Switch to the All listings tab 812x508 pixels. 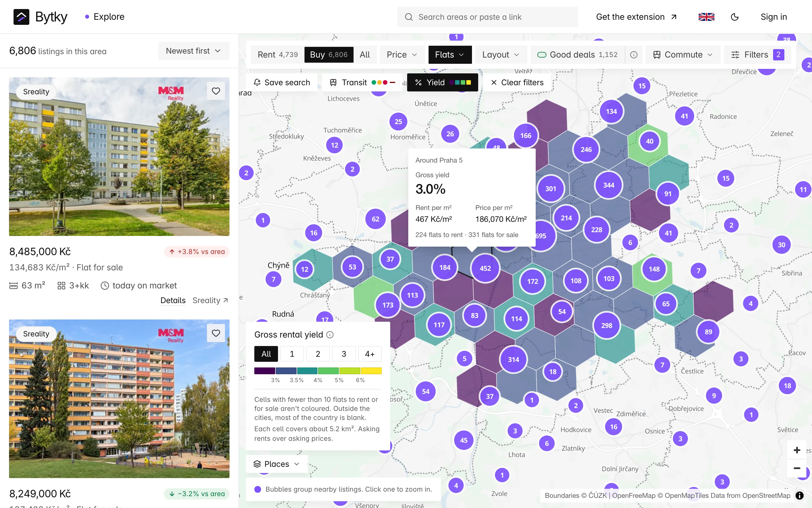[365, 55]
